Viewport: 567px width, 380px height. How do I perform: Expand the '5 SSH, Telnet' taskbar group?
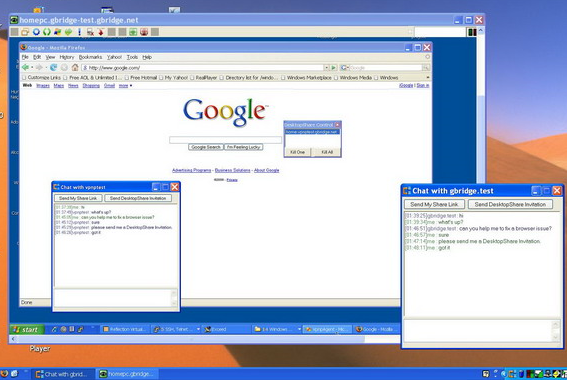coord(198,329)
